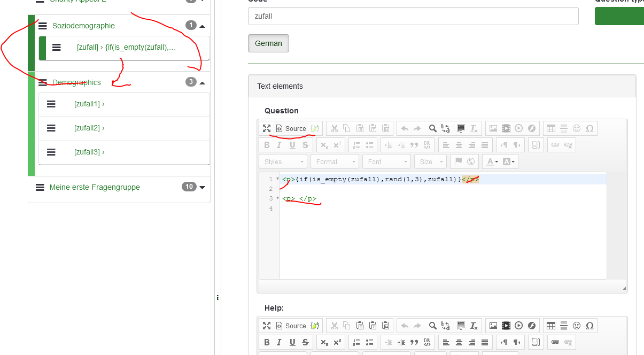Screen dimensions: 644x355
Task: Click the Demographics group title
Action: pyautogui.click(x=76, y=82)
